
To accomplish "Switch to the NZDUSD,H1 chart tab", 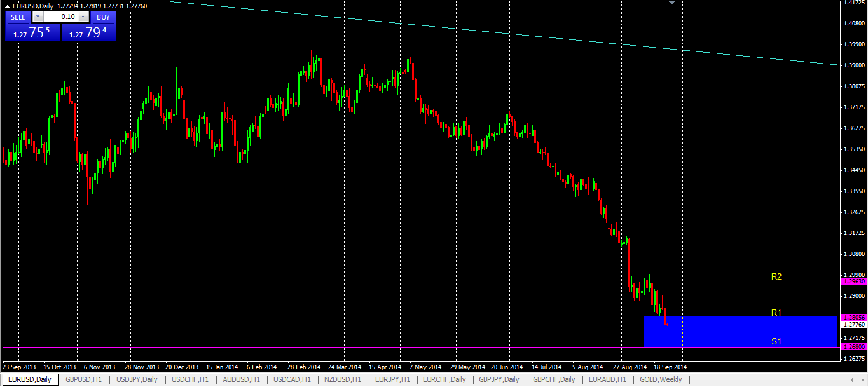I will pyautogui.click(x=343, y=379).
